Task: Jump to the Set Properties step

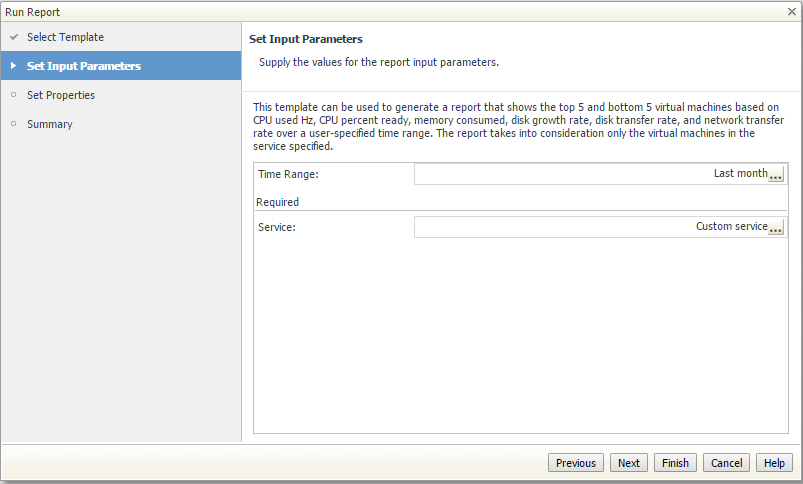Action: (60, 95)
